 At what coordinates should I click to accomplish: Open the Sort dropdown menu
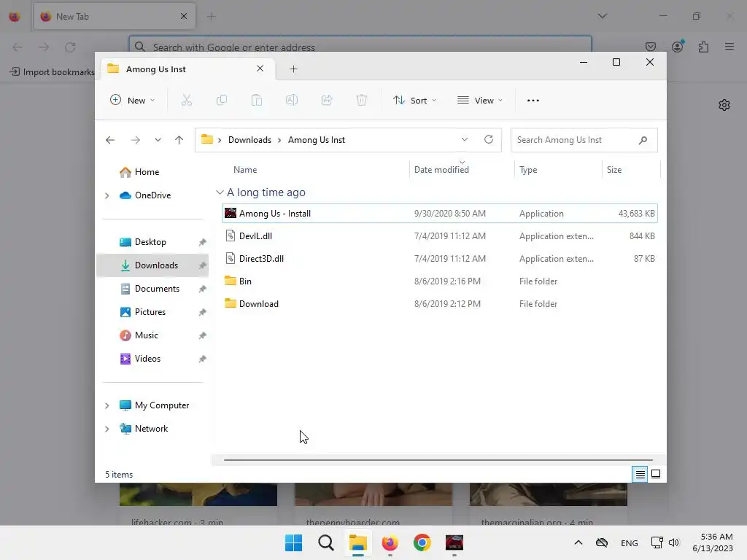point(414,101)
